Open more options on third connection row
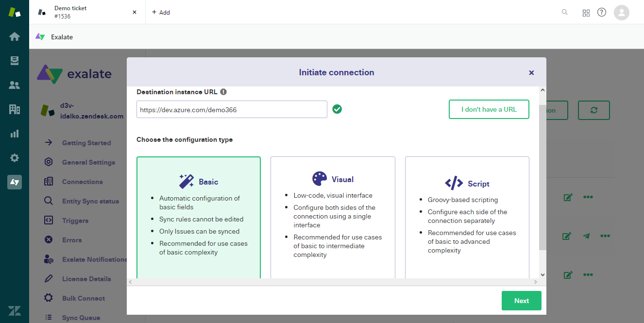Viewport: 644px width, 323px height. click(x=588, y=275)
